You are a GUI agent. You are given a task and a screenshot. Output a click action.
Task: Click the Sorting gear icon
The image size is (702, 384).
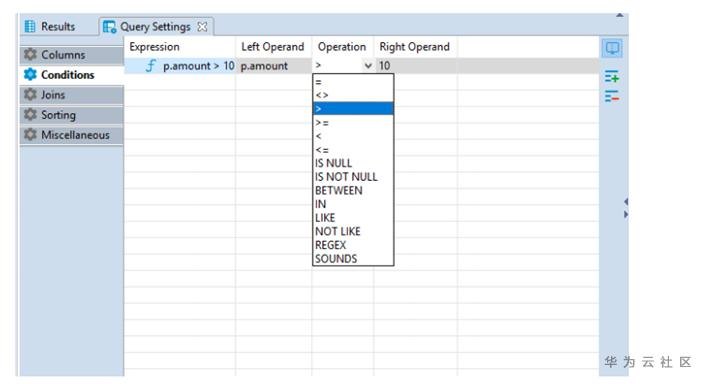point(30,115)
